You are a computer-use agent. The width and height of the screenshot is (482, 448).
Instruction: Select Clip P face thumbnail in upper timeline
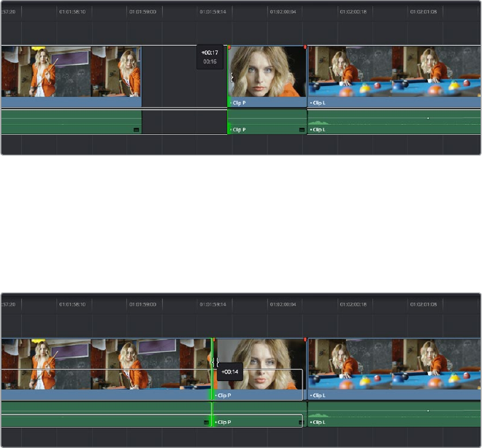tap(267, 72)
